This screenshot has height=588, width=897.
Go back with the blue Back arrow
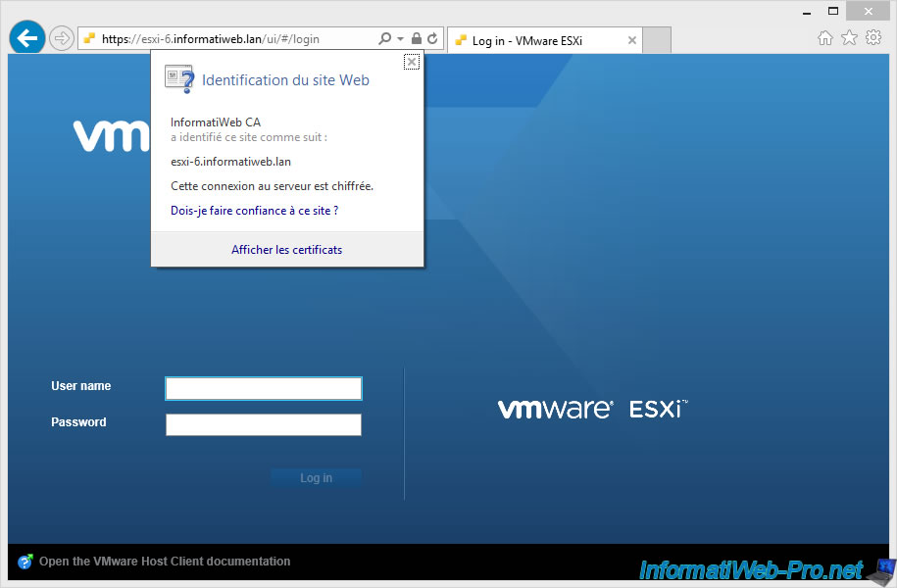click(x=26, y=38)
